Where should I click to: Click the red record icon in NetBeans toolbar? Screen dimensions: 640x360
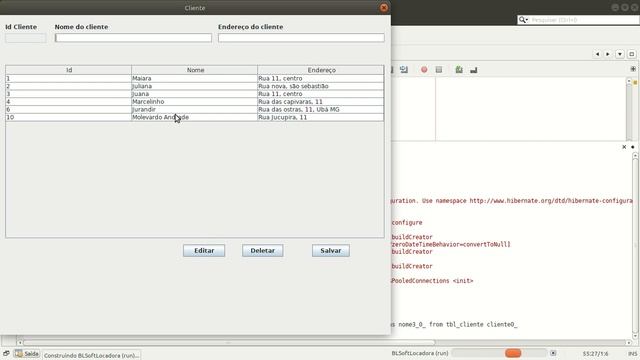424,70
